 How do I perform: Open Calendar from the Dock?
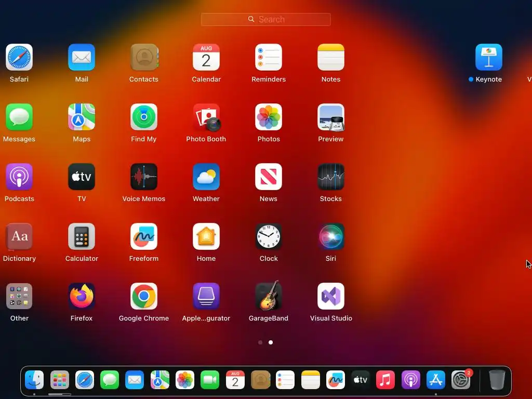pyautogui.click(x=235, y=380)
